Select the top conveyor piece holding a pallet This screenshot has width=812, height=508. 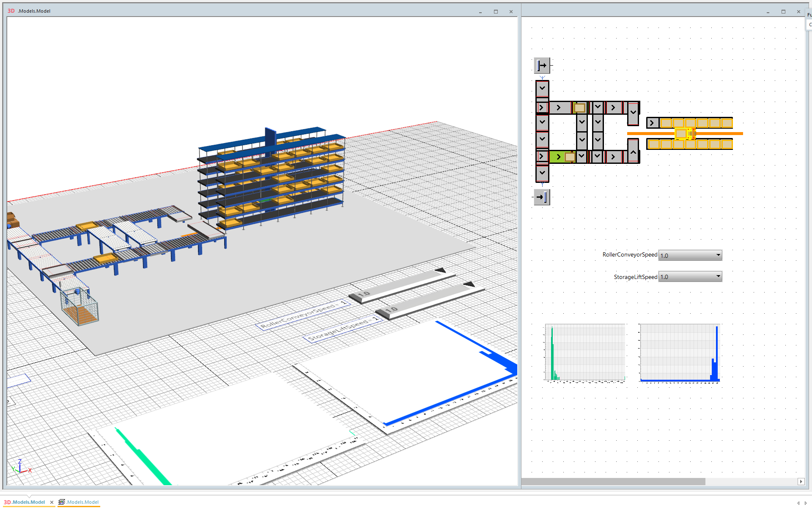click(579, 108)
